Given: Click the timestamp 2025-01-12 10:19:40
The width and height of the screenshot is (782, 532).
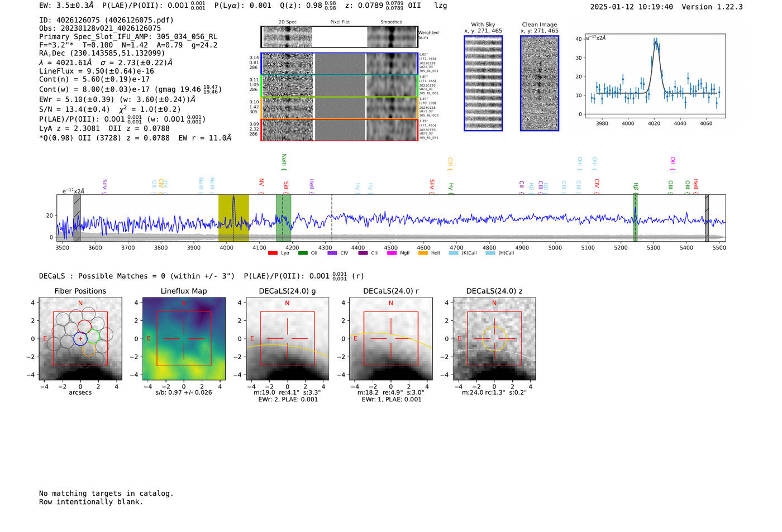Looking at the screenshot, I should click(x=632, y=7).
